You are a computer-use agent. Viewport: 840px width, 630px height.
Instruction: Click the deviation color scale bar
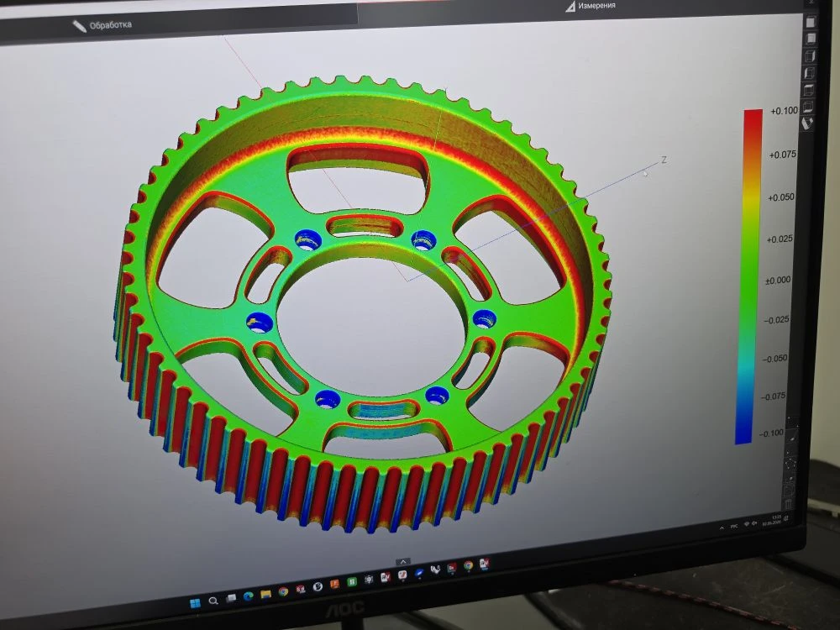pos(748,276)
